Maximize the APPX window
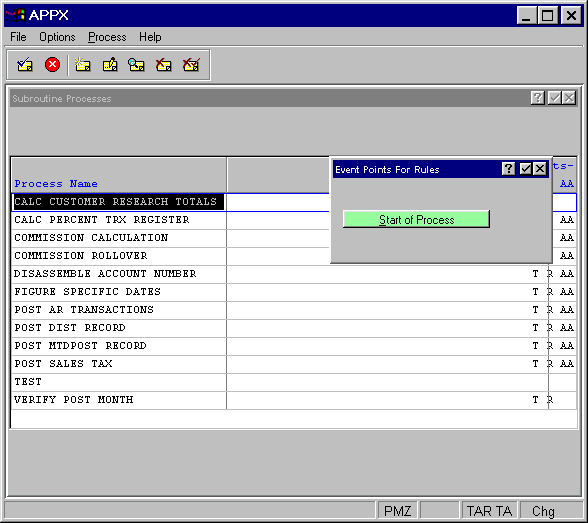 pyautogui.click(x=548, y=16)
